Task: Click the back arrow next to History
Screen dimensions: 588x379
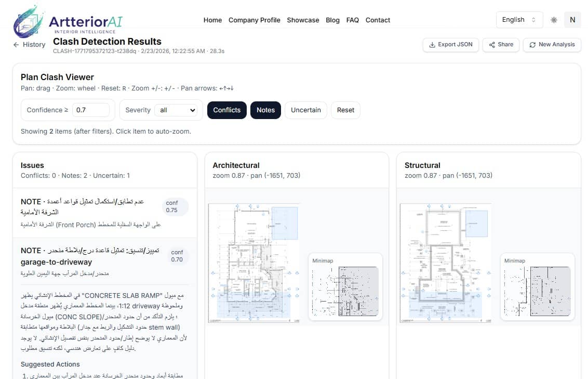Action: pyautogui.click(x=16, y=45)
